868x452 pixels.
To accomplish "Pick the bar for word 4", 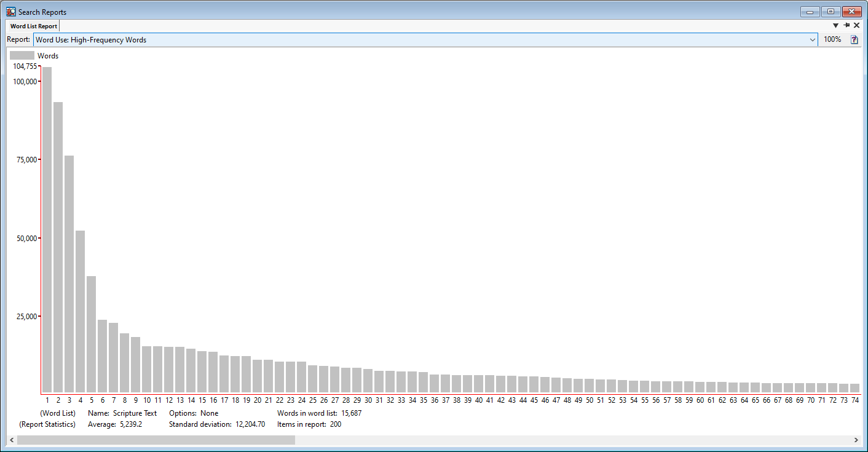I will point(80,312).
